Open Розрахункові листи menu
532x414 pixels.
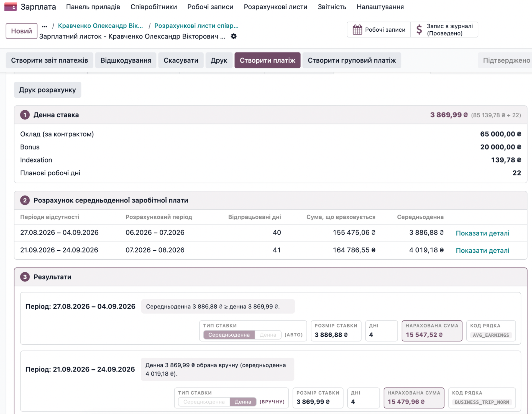coord(275,7)
